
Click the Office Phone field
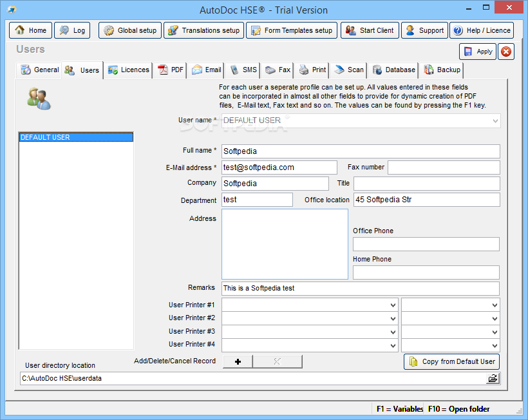pos(426,244)
